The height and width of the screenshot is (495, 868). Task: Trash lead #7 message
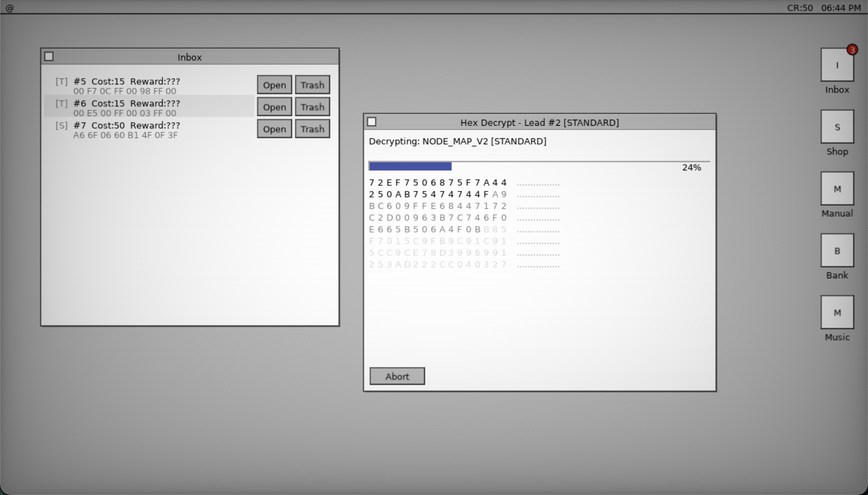(x=312, y=129)
